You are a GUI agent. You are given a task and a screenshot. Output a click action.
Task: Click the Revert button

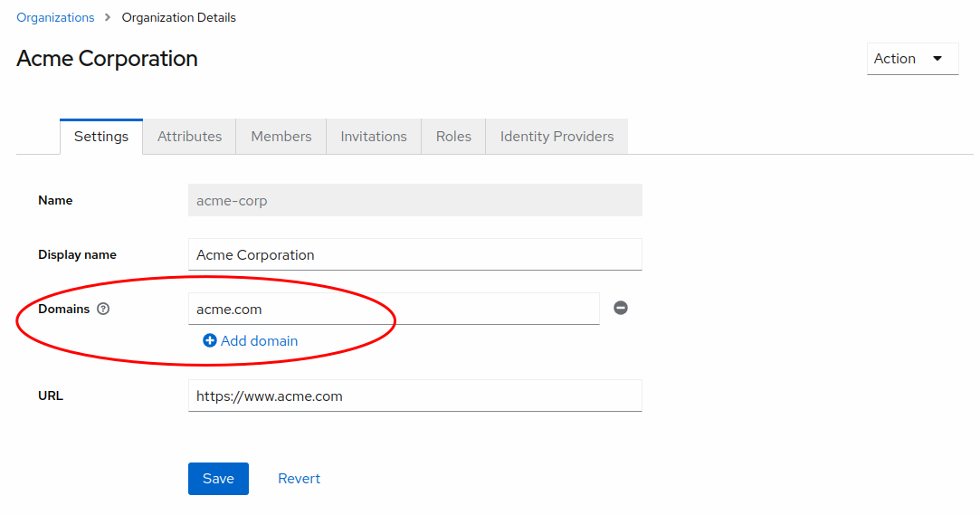299,479
